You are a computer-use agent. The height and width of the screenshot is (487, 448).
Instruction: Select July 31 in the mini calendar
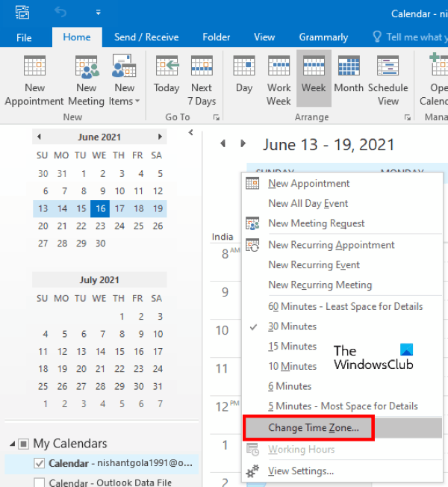[158, 386]
